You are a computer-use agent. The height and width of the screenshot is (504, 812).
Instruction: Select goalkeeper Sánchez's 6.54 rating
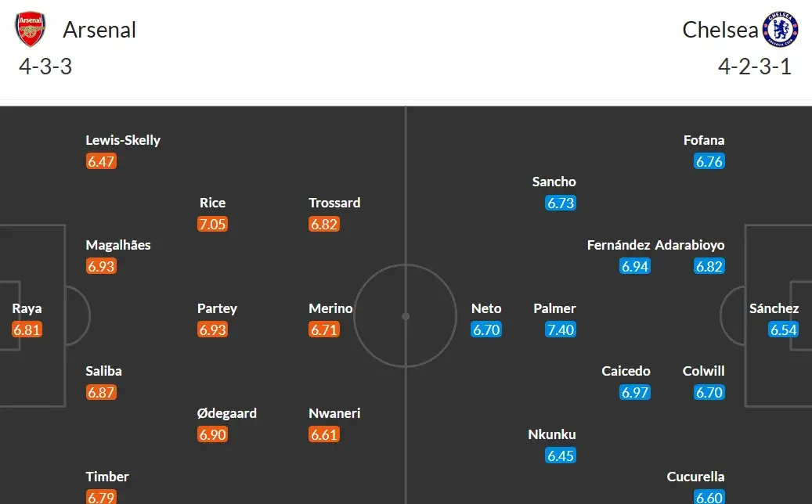[x=783, y=329]
